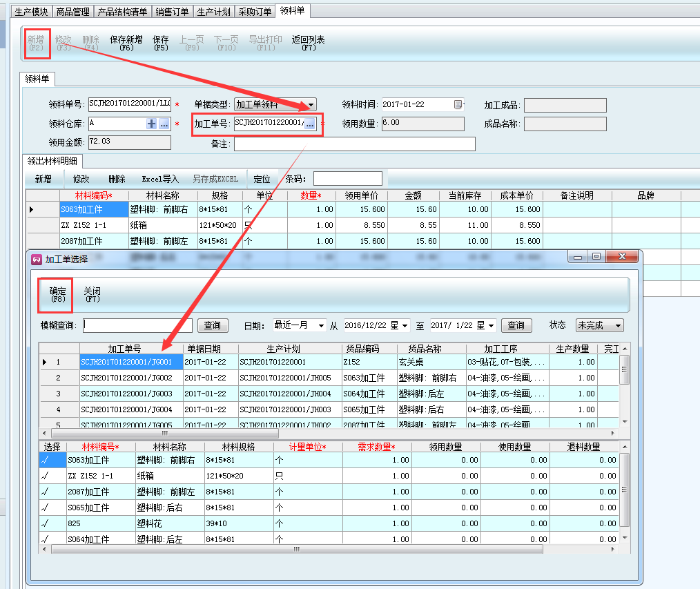The width and height of the screenshot is (700, 589).
Task: Click 查询 button next to 模糊查询 field
Action: tap(213, 325)
